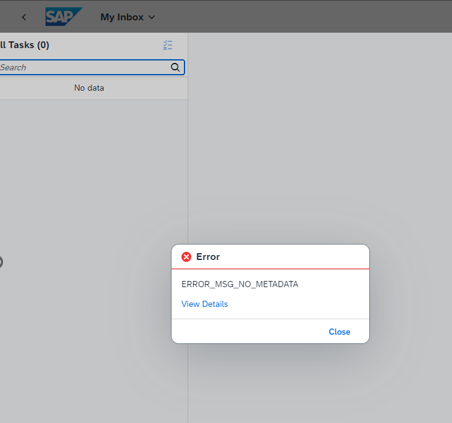Click the magnifying glass search icon

point(175,67)
